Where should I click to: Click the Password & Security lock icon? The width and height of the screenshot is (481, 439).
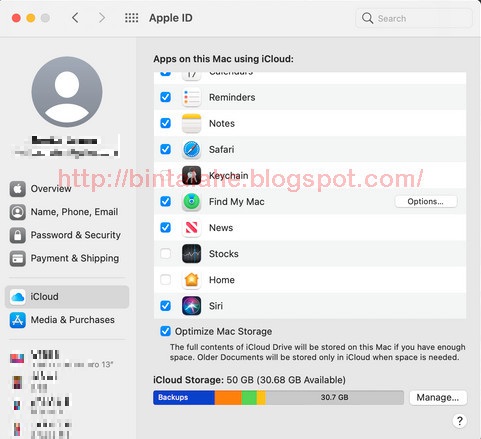tap(18, 235)
